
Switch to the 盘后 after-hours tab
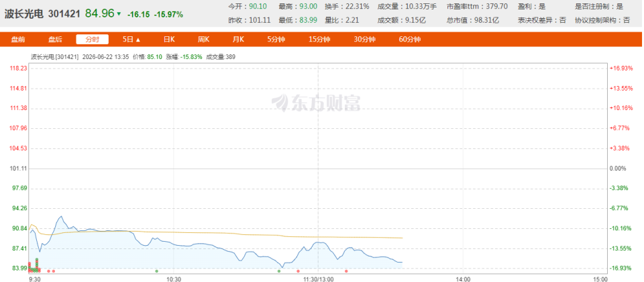[55, 40]
